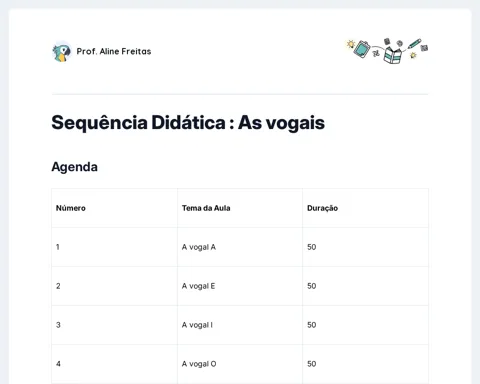Viewport: 480px width, 384px height.
Task: Select the Prof. Aline Freitas name
Action: [x=114, y=51]
